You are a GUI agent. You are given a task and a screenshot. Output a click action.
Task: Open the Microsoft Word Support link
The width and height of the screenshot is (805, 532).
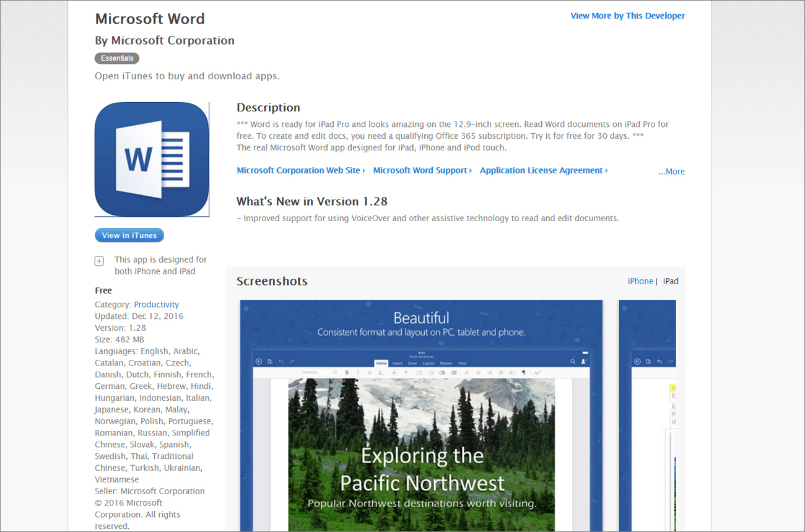[422, 170]
